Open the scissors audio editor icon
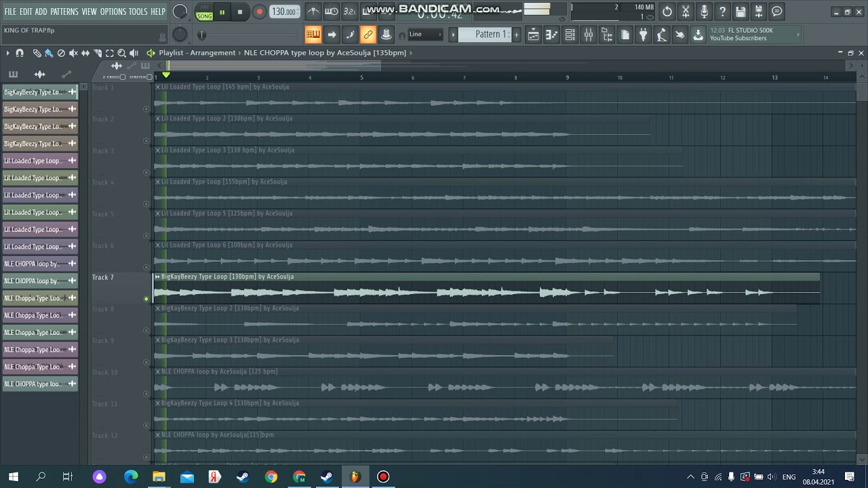 coord(686,12)
